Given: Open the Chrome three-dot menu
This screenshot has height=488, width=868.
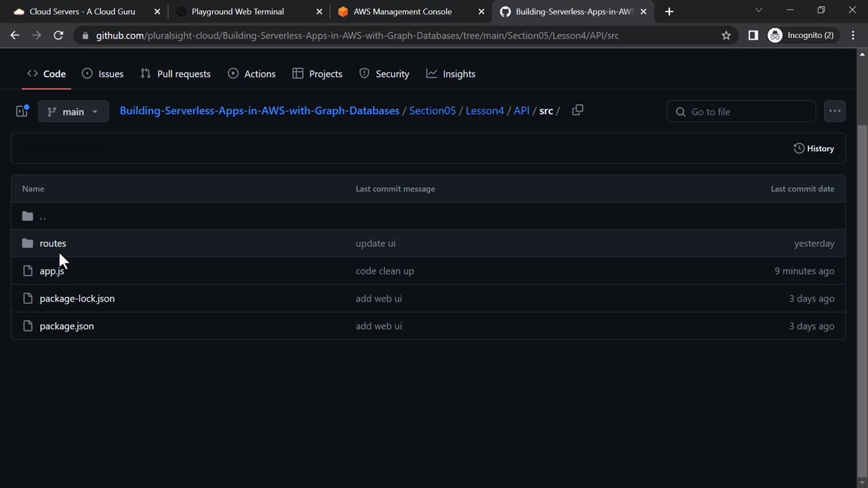Looking at the screenshot, I should click(x=853, y=35).
